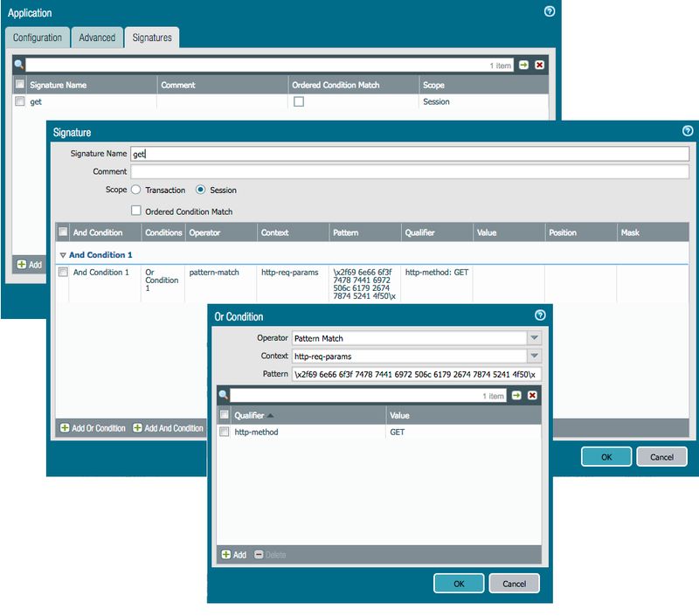699x616 pixels.
Task: Click OK in the Signature dialog
Action: pos(606,457)
